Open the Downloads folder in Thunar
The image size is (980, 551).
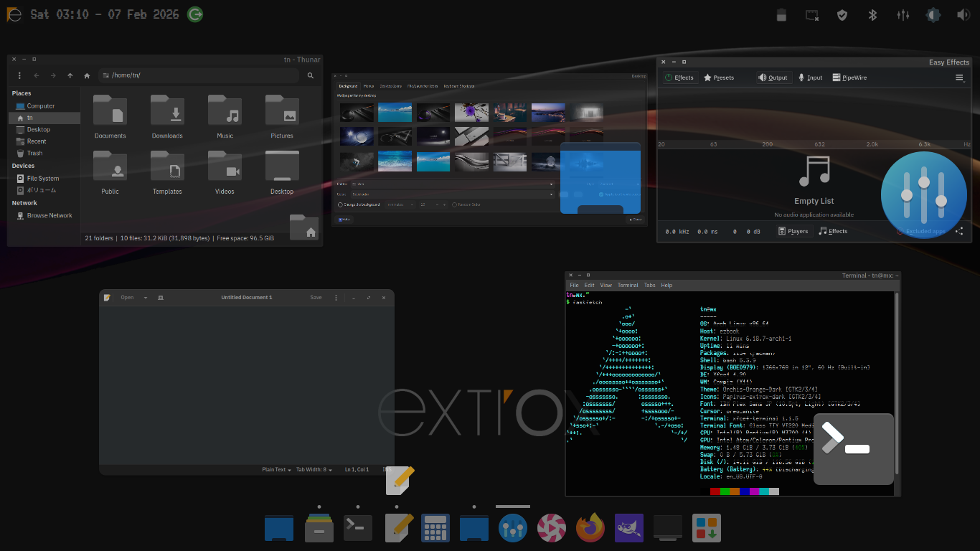167,118
